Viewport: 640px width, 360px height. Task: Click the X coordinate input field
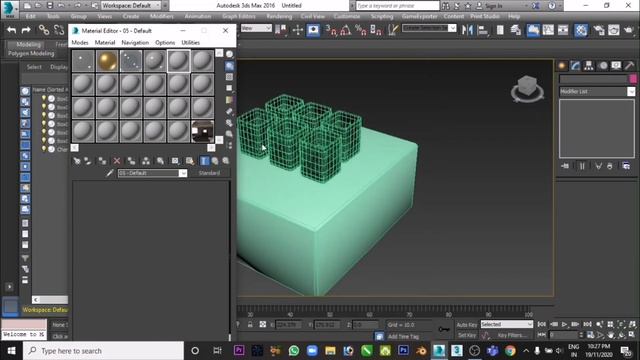pos(289,325)
